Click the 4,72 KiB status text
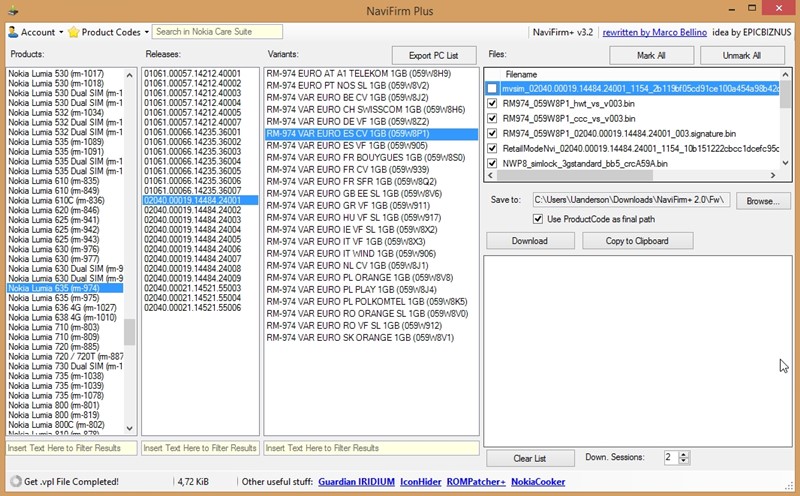 point(193,481)
